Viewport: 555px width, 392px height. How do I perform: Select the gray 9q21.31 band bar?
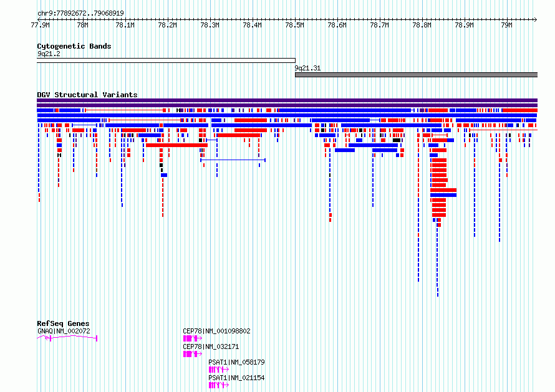[417, 75]
